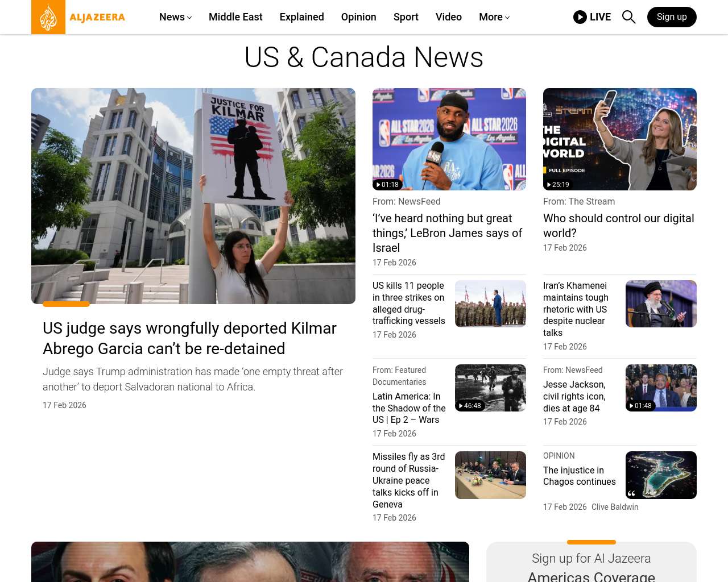The width and height of the screenshot is (728, 582).
Task: Read 'Who should control our digital world?'
Action: tap(619, 226)
